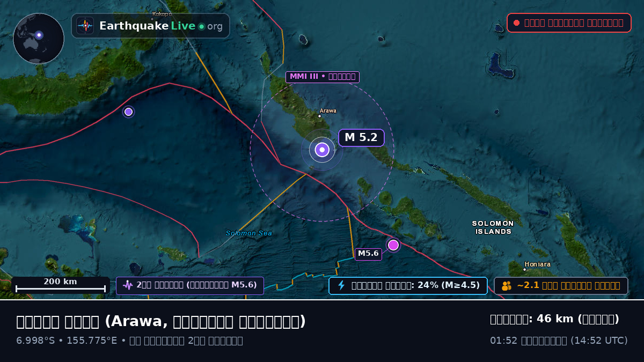
Task: Click the Arawa map label
Action: coord(328,111)
